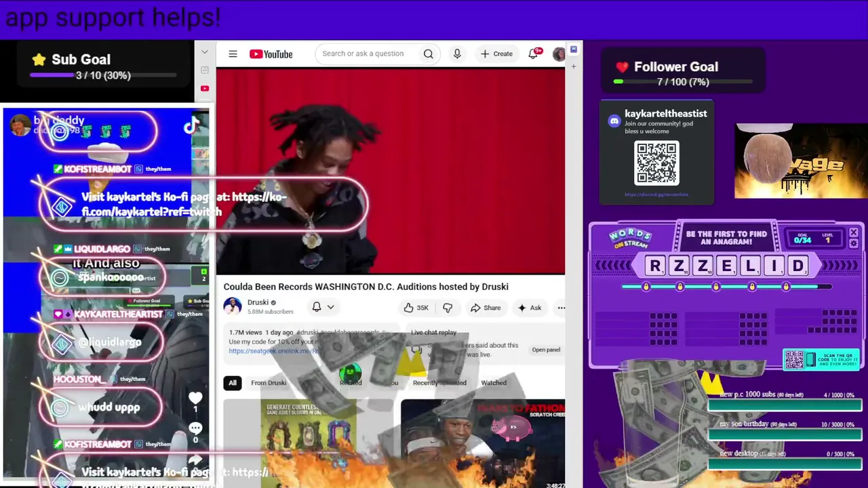Click the TikTok logo in the left video
The width and height of the screenshot is (868, 488).
point(191,125)
